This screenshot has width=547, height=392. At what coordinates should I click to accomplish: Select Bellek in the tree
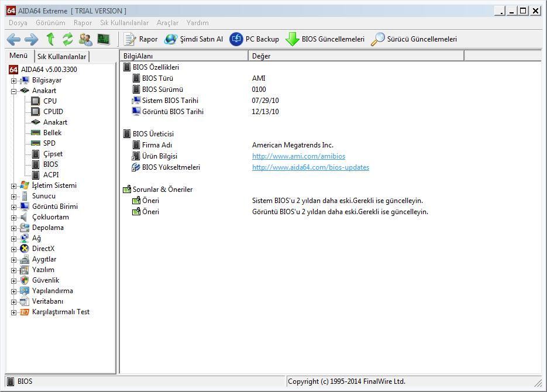pos(52,133)
